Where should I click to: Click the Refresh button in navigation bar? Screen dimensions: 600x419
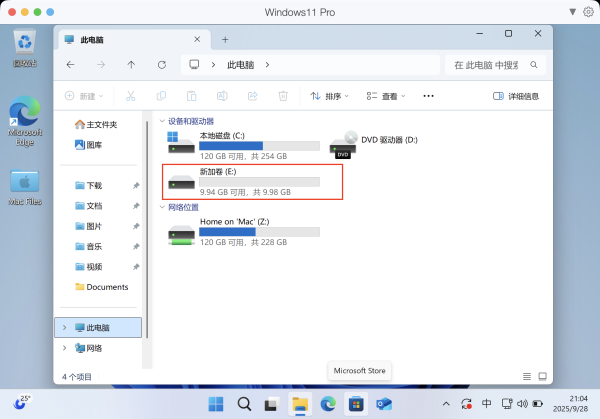coord(163,65)
